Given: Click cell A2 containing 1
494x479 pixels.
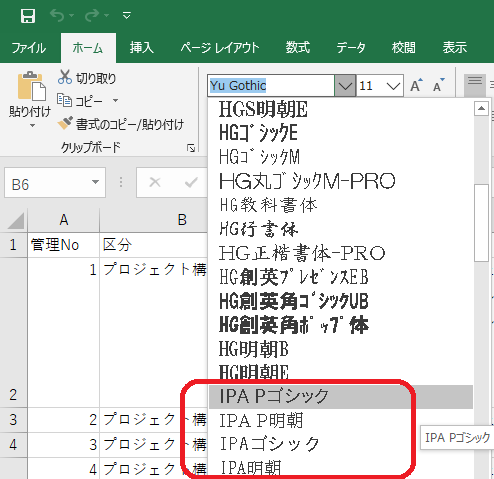Looking at the screenshot, I should click(63, 332).
